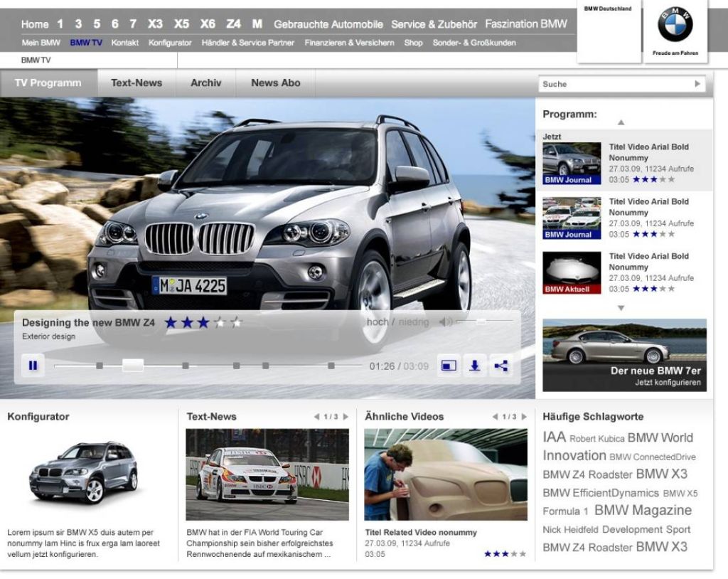Go to previous Ähnliche Videos arrow
The image size is (728, 579).
[495, 417]
